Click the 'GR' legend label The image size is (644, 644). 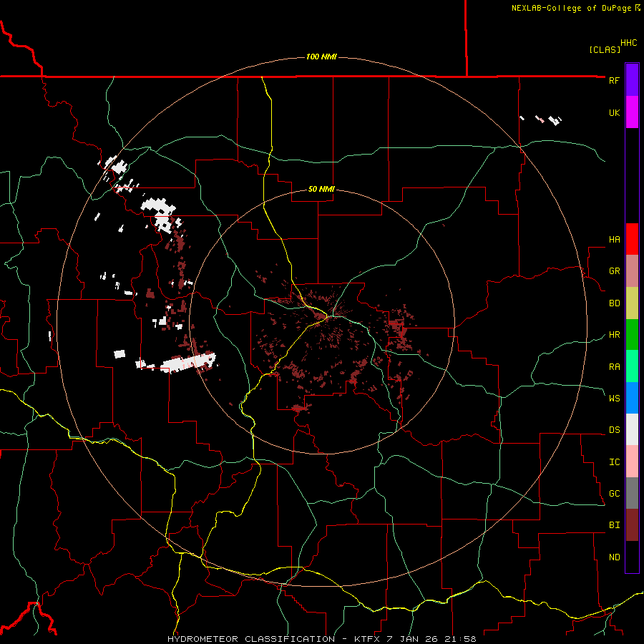click(x=614, y=271)
